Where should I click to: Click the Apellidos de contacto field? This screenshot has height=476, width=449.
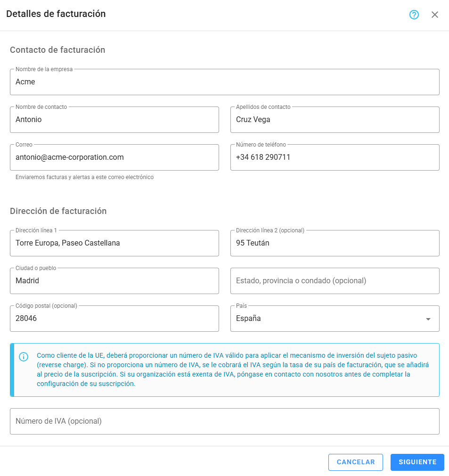pos(335,120)
